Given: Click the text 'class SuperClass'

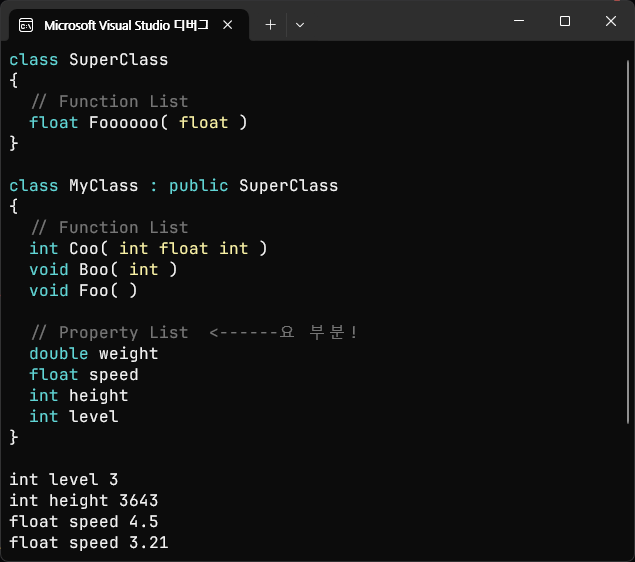Looking at the screenshot, I should [88, 60].
